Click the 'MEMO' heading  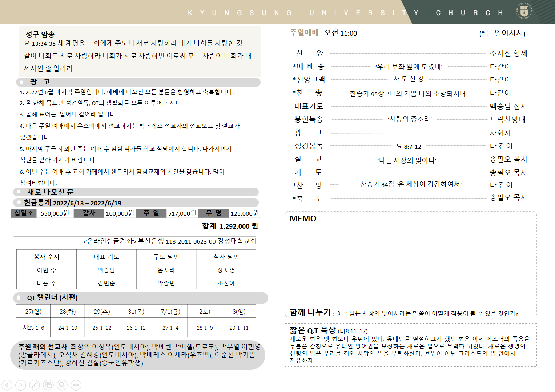point(303,219)
